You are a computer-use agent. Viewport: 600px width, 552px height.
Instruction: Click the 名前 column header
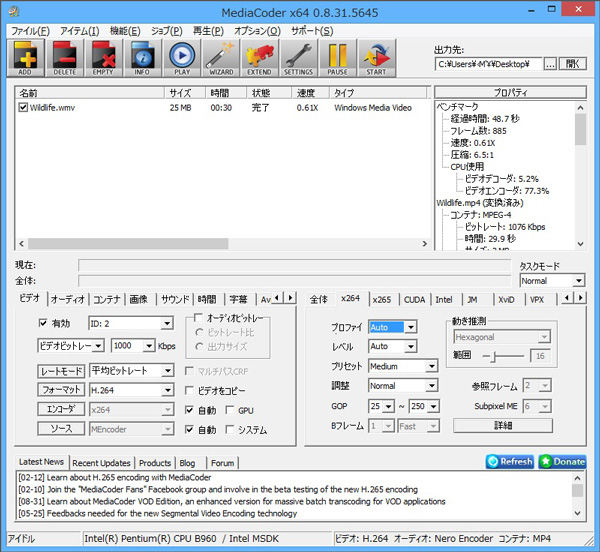coord(90,93)
